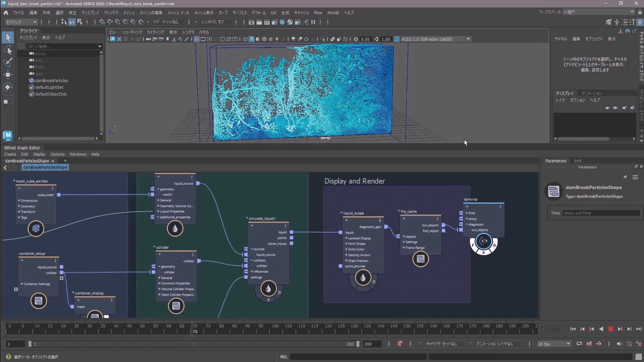Click the mesh_cube_emitter cube icon
This screenshot has height=362, width=644.
pos(36,228)
